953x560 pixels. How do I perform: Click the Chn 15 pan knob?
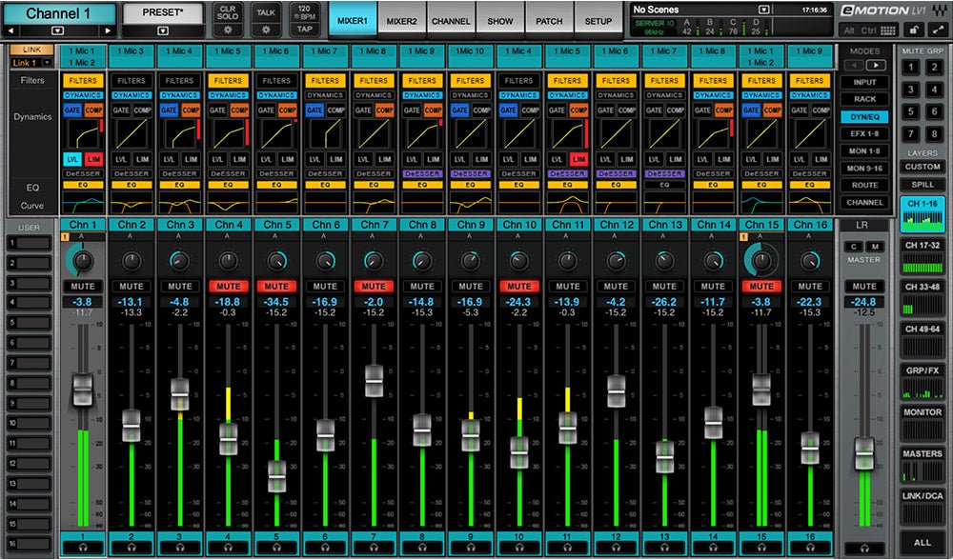(760, 261)
